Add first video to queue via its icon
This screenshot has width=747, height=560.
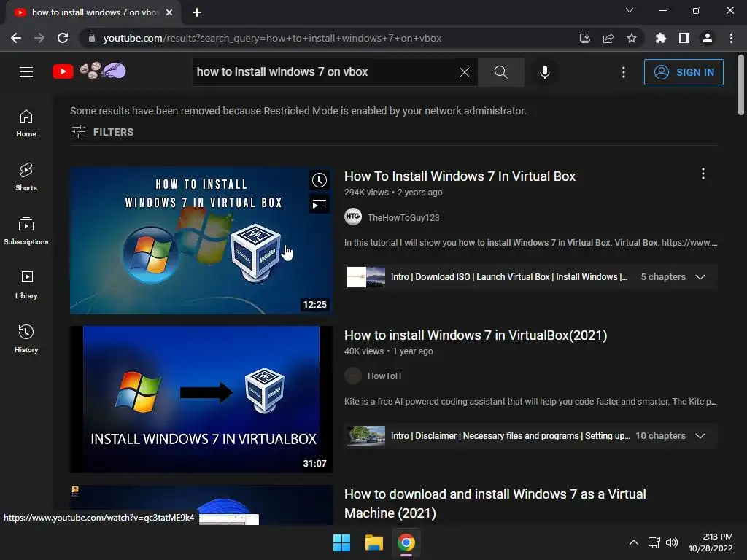[320, 204]
